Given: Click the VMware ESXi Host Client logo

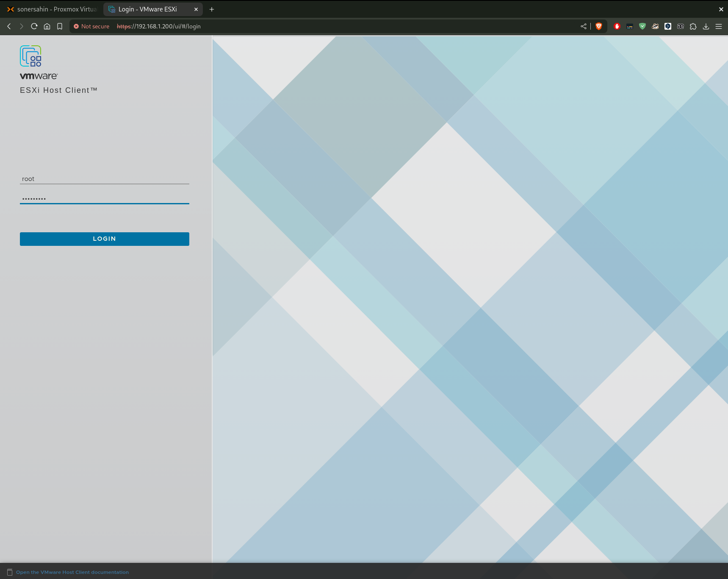Looking at the screenshot, I should coord(30,56).
